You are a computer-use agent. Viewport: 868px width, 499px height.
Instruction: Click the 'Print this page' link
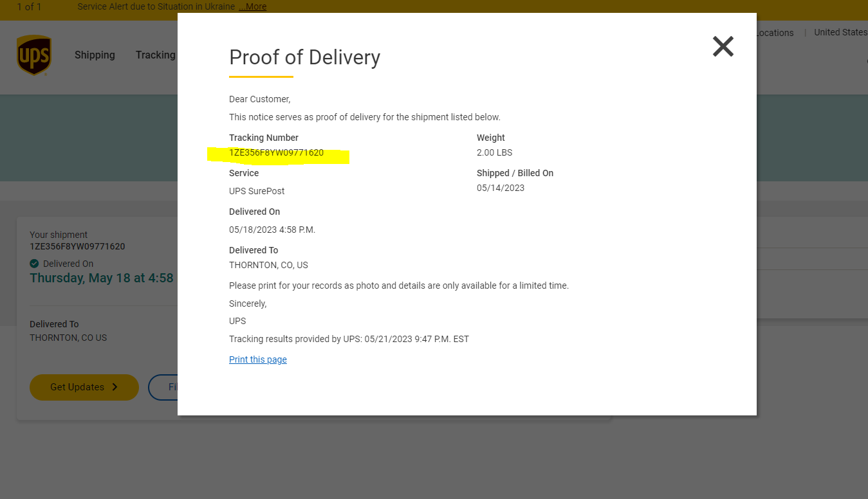click(x=257, y=359)
